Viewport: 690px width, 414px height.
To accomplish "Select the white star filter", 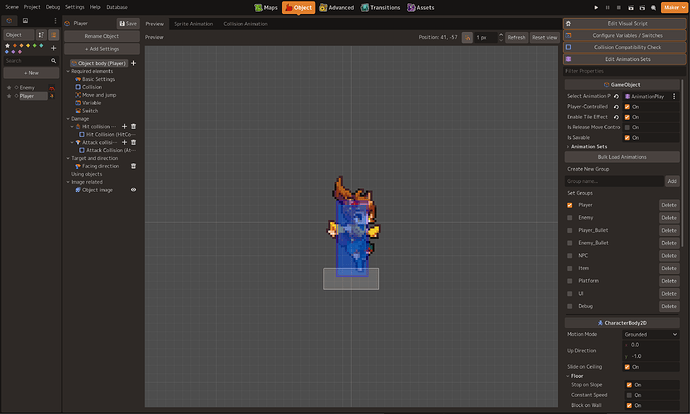I will tap(7, 45).
